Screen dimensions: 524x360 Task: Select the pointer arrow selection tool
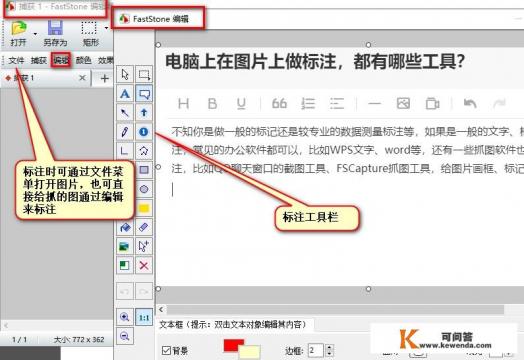pos(125,75)
